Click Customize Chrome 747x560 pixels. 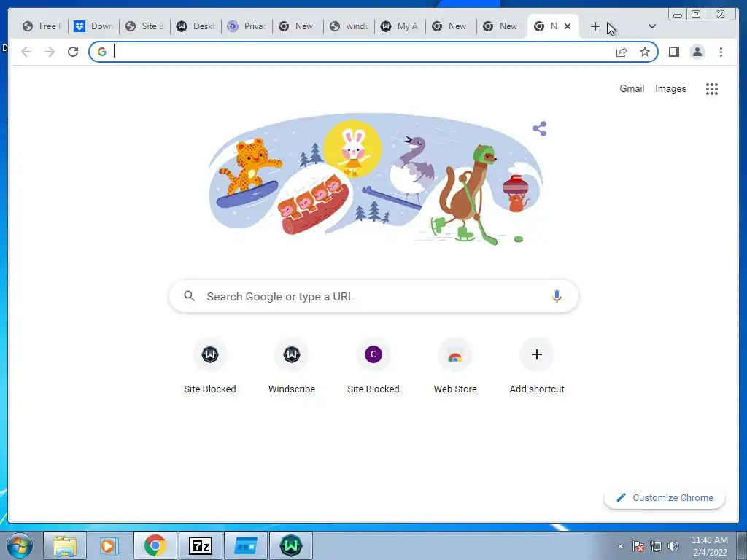point(665,497)
